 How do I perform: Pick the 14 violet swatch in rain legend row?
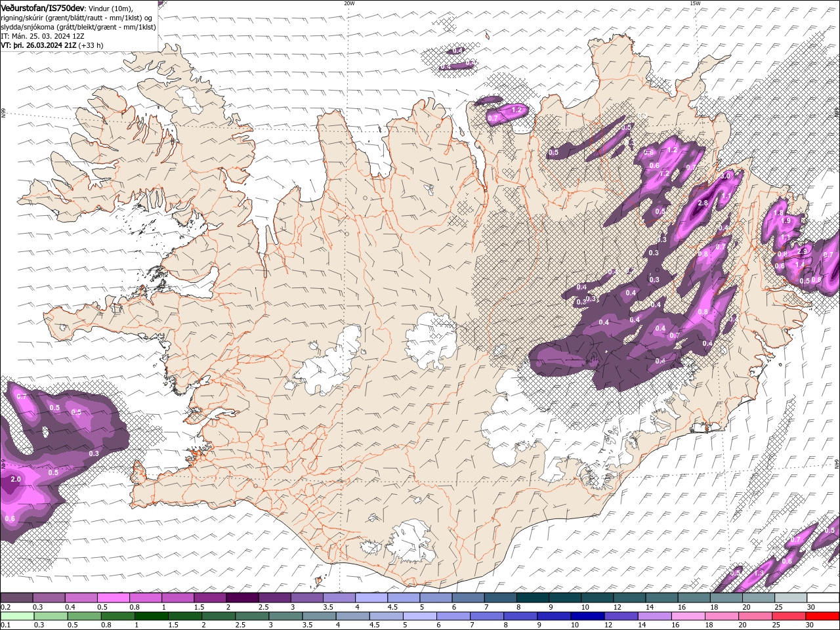(x=654, y=616)
